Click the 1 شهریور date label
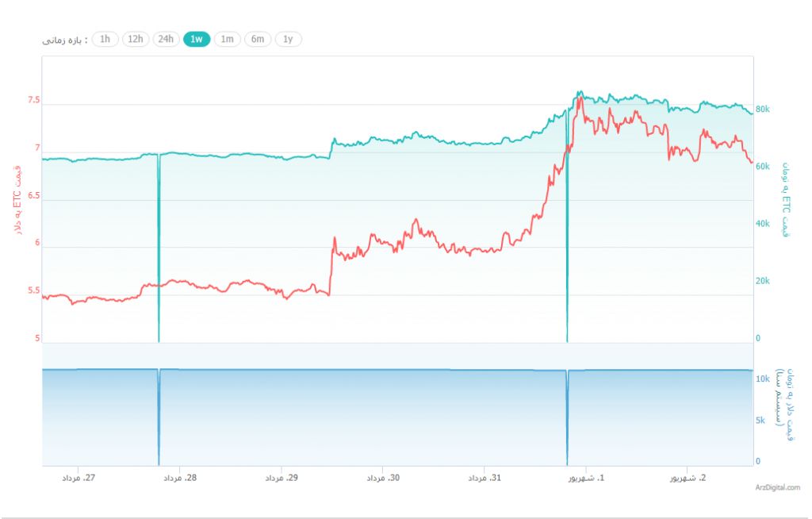This screenshot has height=519, width=812. coord(588,479)
